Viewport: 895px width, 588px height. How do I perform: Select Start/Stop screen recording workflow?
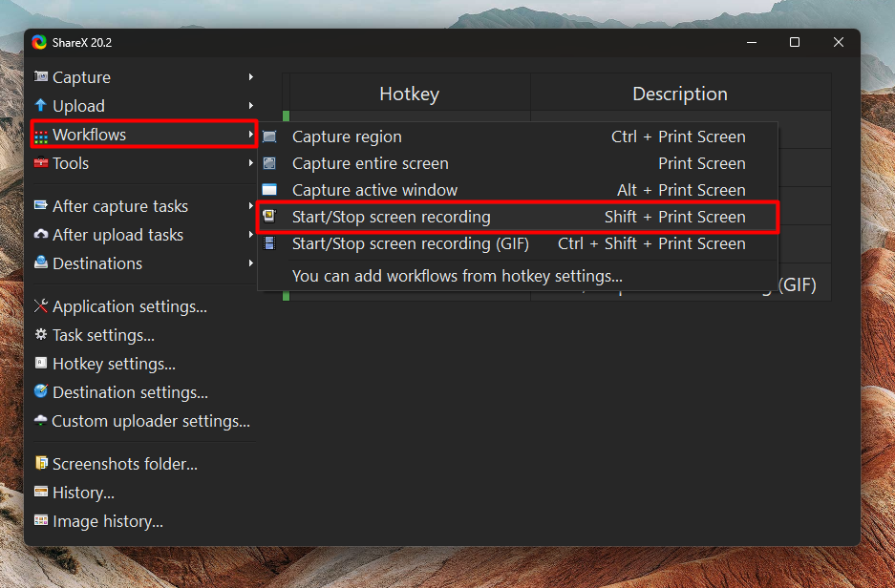click(x=518, y=217)
